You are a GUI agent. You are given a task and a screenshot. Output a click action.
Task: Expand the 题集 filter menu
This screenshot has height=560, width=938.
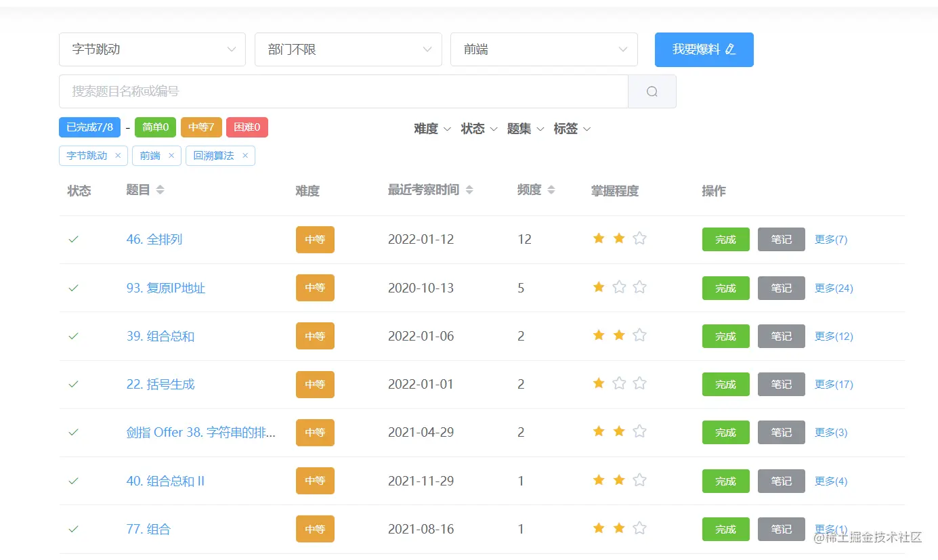[x=526, y=129]
